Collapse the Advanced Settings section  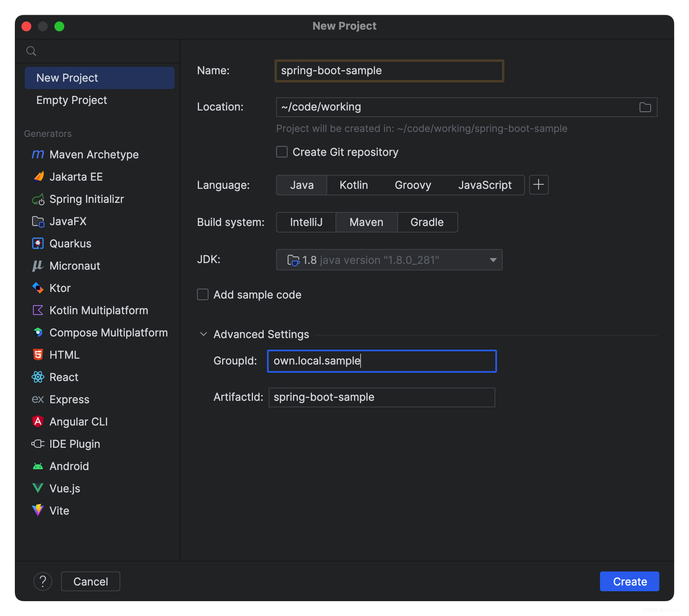(204, 334)
